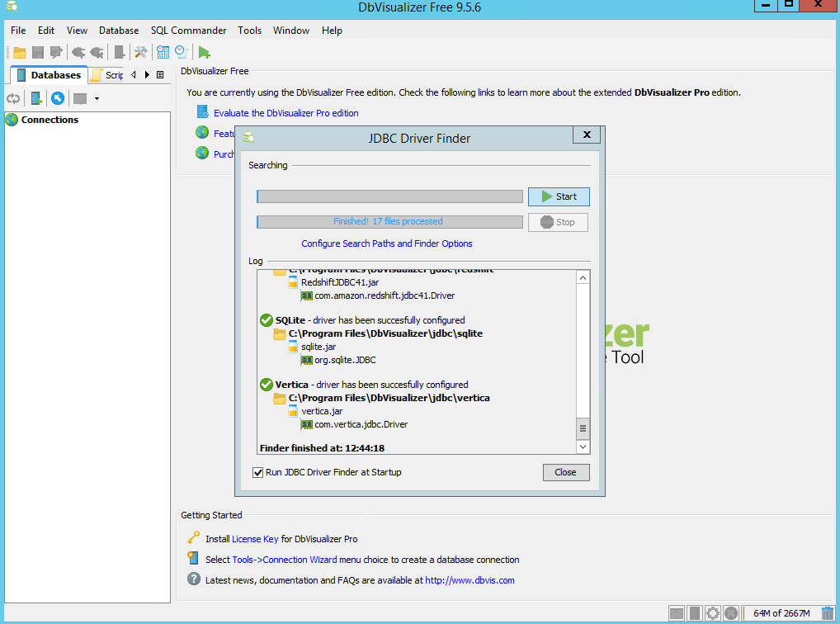
Task: Open the Help menu
Action: pos(332,31)
